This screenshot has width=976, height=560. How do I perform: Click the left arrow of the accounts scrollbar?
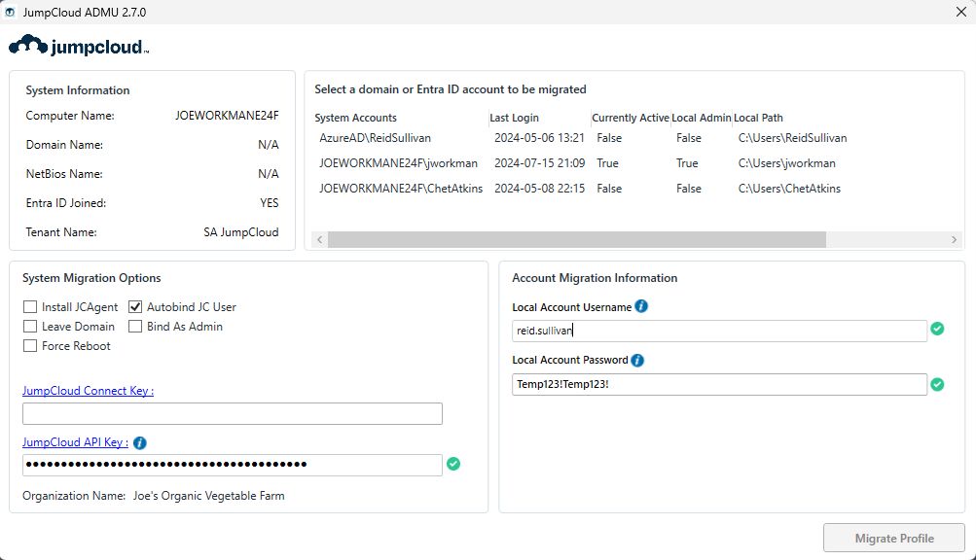coord(320,239)
